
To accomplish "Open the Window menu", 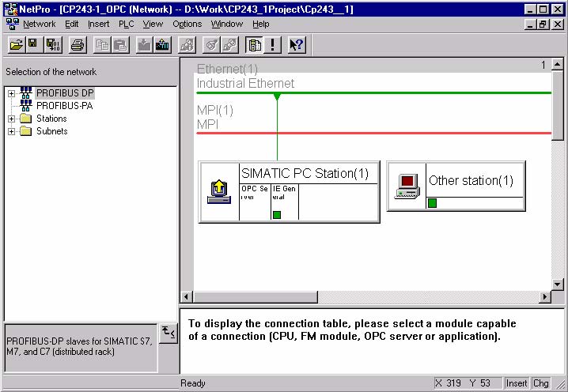I will click(227, 24).
